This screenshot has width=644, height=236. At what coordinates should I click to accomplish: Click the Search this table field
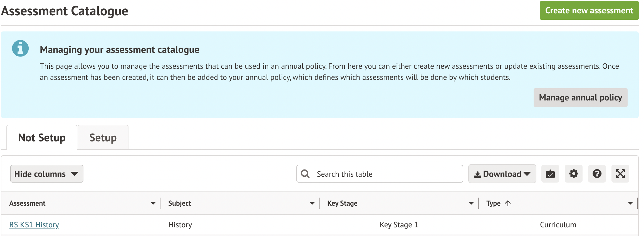387,174
